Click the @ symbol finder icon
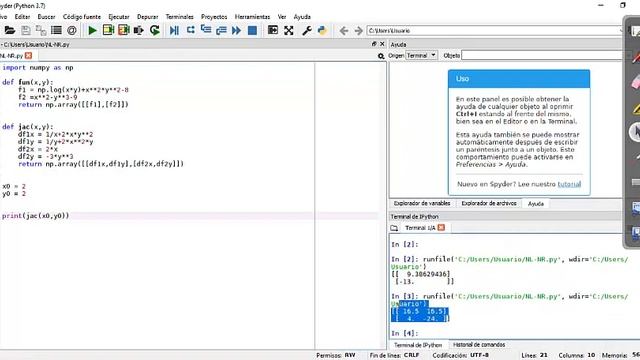The image size is (640, 360). [72, 30]
